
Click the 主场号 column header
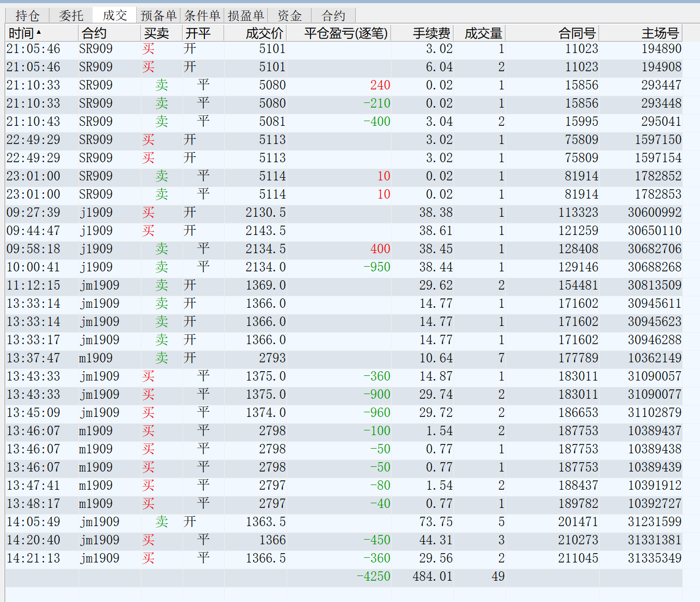tap(660, 33)
